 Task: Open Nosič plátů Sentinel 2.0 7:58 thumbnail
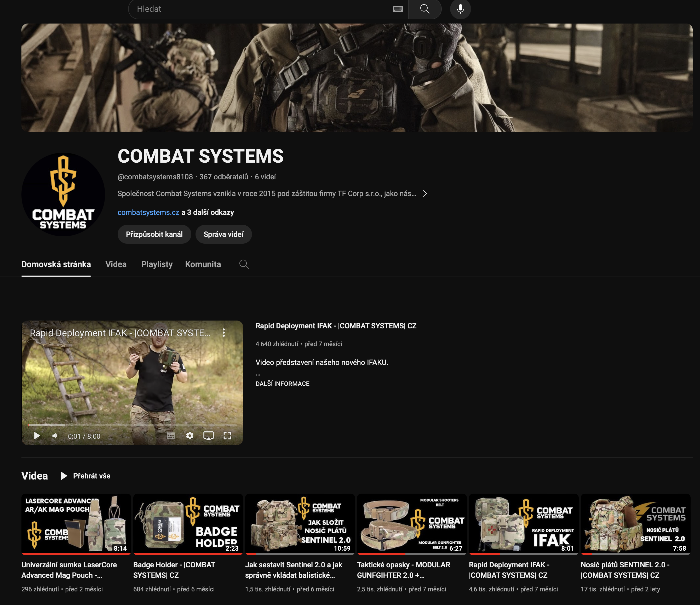point(635,524)
